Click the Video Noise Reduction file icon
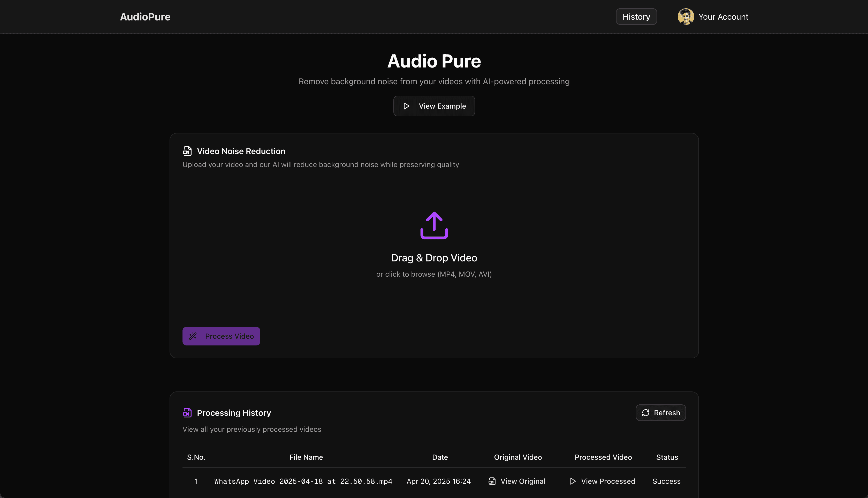The image size is (868, 498). click(x=187, y=151)
